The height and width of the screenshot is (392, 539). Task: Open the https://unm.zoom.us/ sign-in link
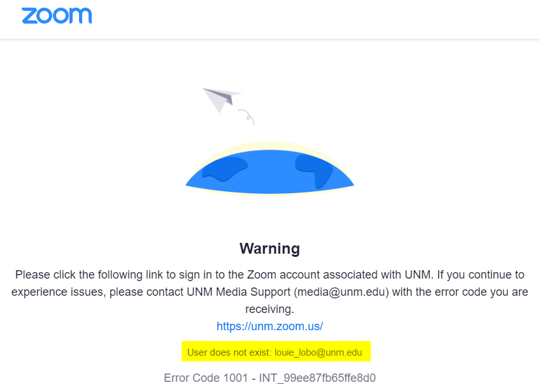[269, 326]
